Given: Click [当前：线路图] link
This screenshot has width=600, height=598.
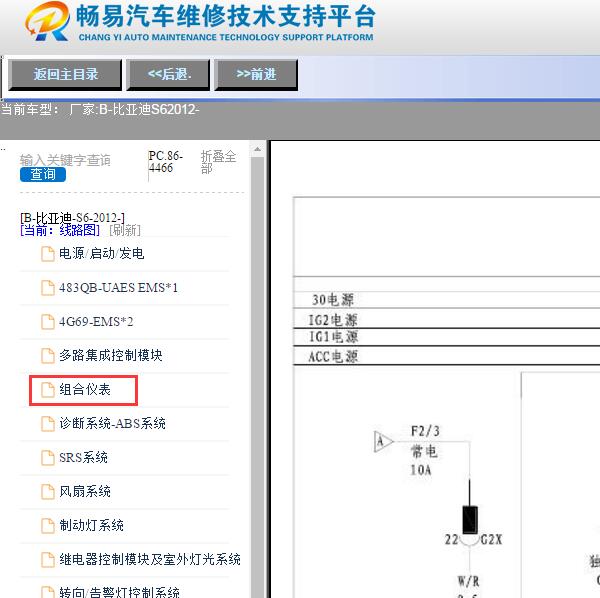Looking at the screenshot, I should (60, 230).
